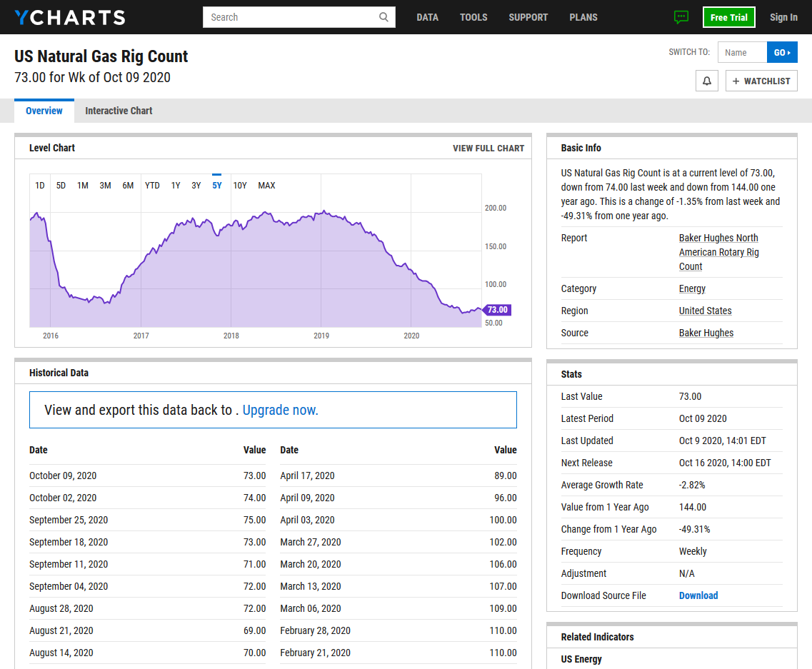Screen dimensions: 812x669
Task: Select the MAX chart range
Action: pos(266,186)
